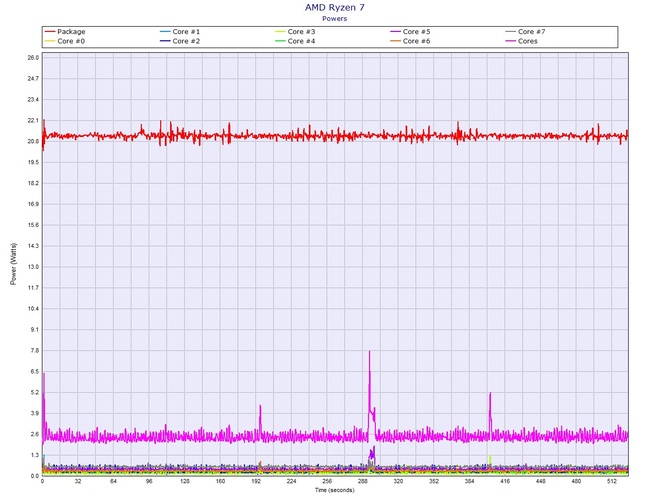Click the Time (seconds) axis label
Screen dimensions: 670x502
(335, 490)
